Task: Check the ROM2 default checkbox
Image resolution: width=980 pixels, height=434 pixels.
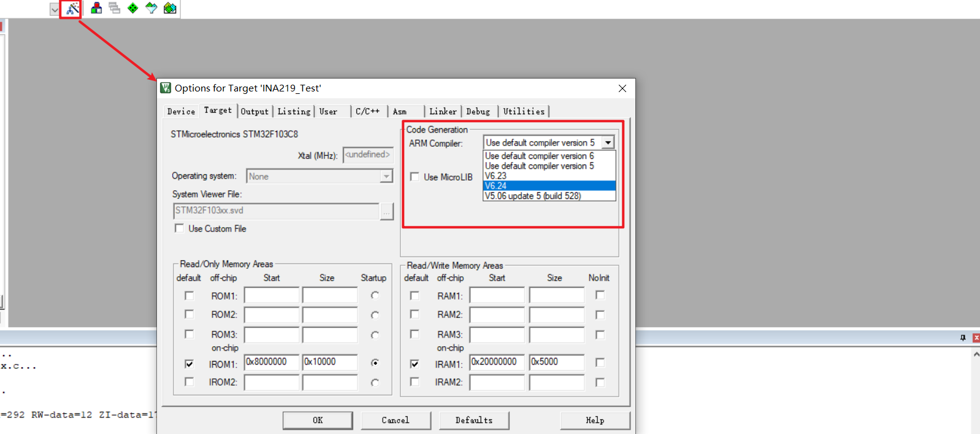Action: pos(189,314)
